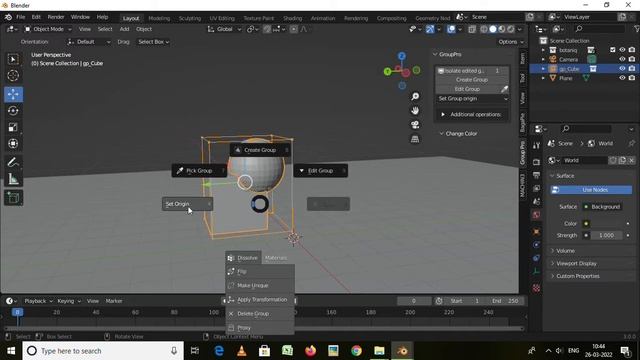The width and height of the screenshot is (640, 360).
Task: Select the Add Cube tool
Action: pos(13,198)
